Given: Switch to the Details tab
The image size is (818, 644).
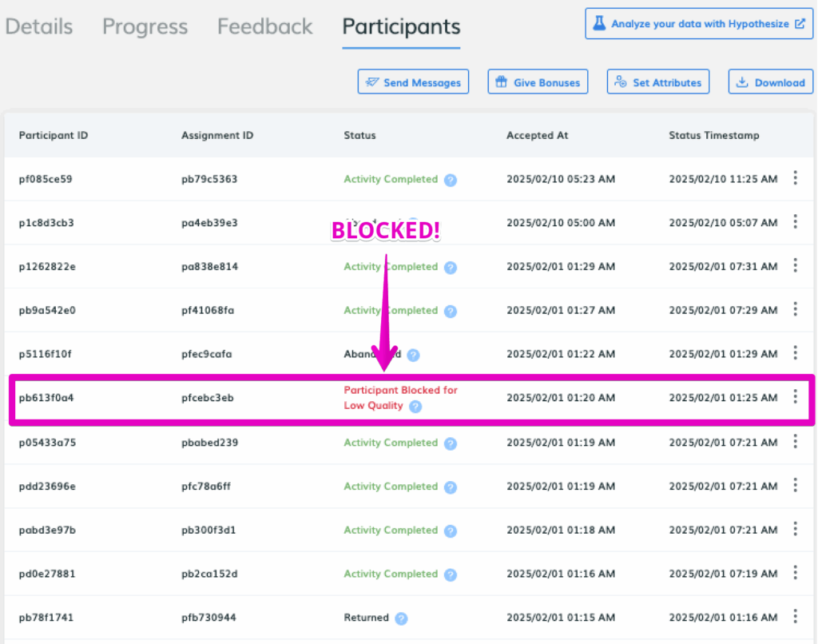Looking at the screenshot, I should (38, 26).
